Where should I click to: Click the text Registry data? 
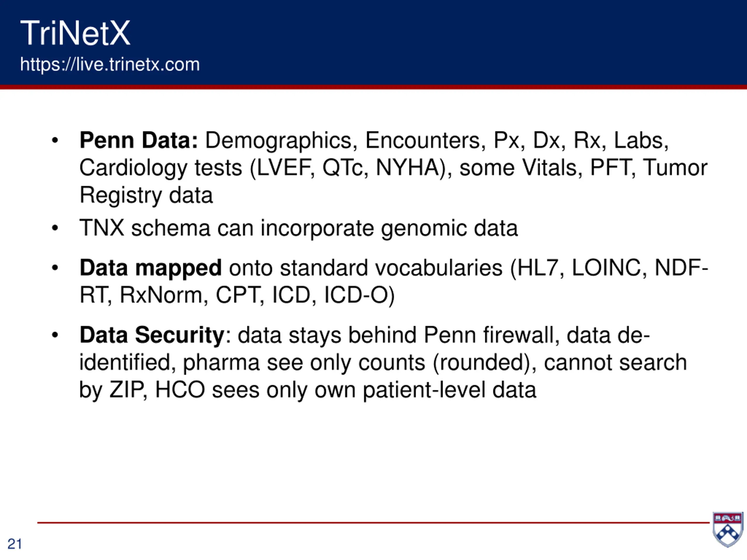click(146, 195)
